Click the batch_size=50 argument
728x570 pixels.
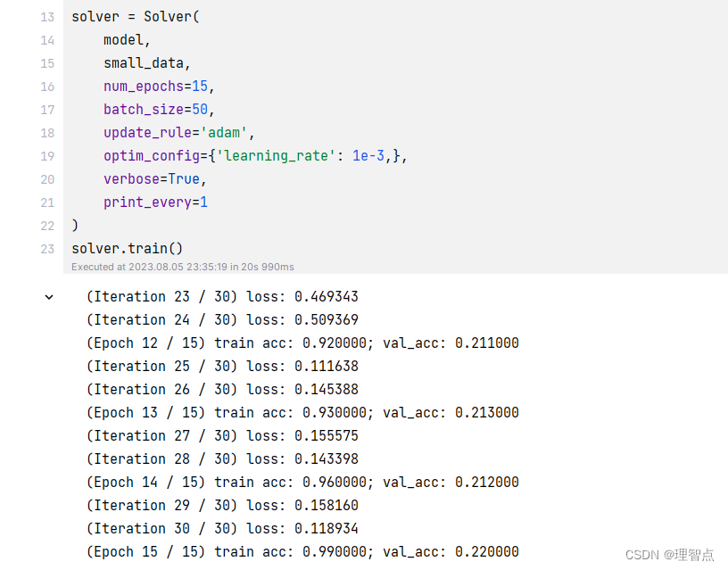[x=152, y=109]
